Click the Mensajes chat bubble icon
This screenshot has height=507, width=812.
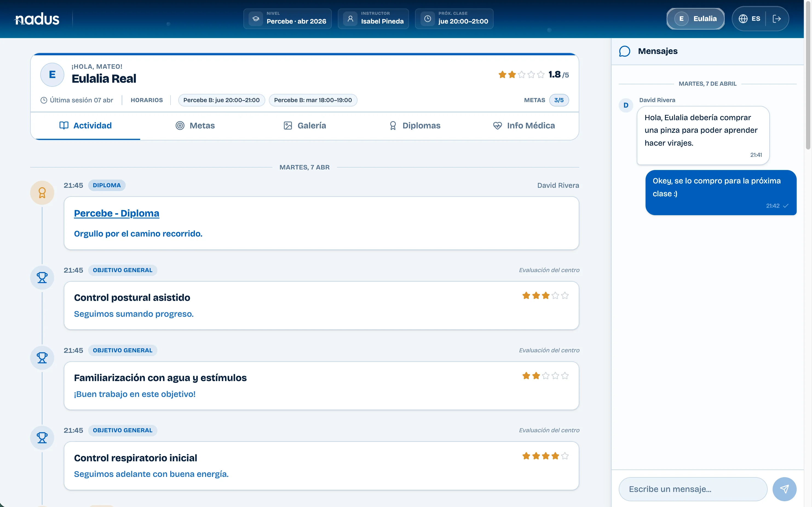[624, 51]
